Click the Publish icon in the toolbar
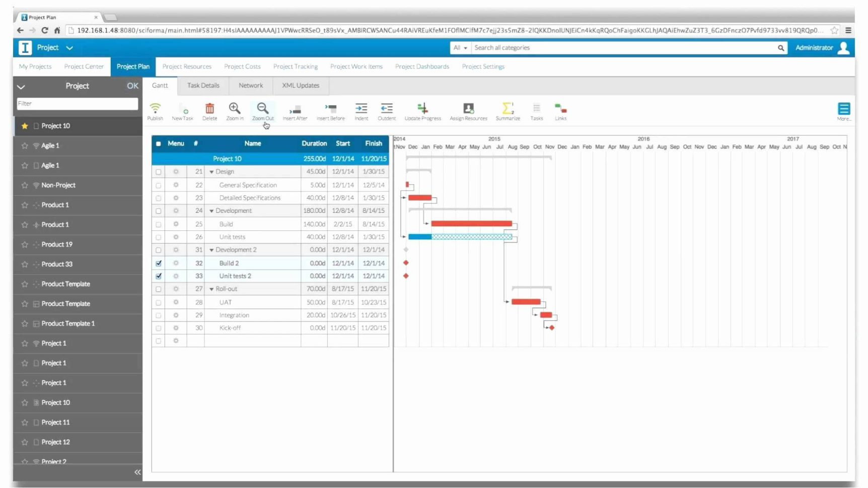This screenshot has width=868, height=488. tap(155, 111)
